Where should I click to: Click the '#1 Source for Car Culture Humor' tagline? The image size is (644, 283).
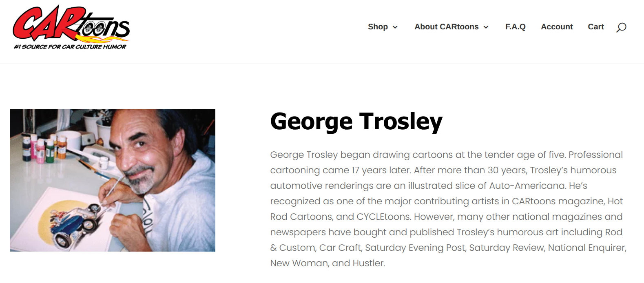point(70,47)
